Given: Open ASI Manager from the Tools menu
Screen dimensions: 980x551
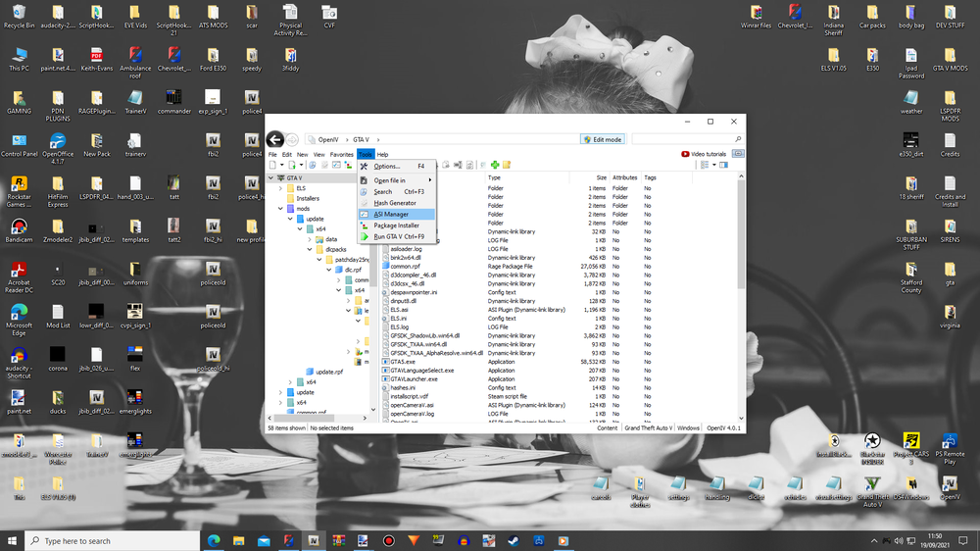Looking at the screenshot, I should pyautogui.click(x=391, y=214).
